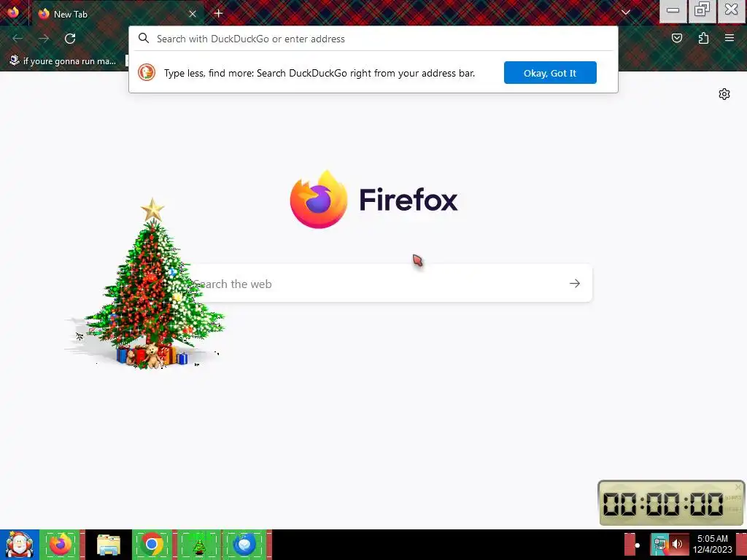
Task: Click the address bar search field
Action: tap(373, 39)
